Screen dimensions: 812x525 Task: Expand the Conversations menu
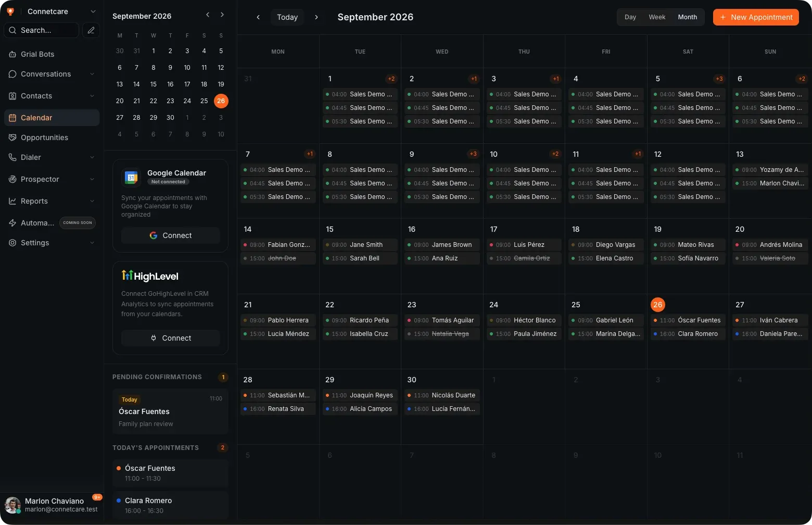coord(92,74)
